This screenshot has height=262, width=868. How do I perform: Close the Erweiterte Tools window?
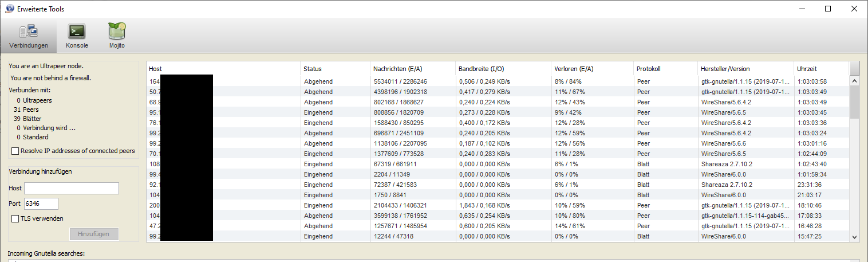(854, 9)
